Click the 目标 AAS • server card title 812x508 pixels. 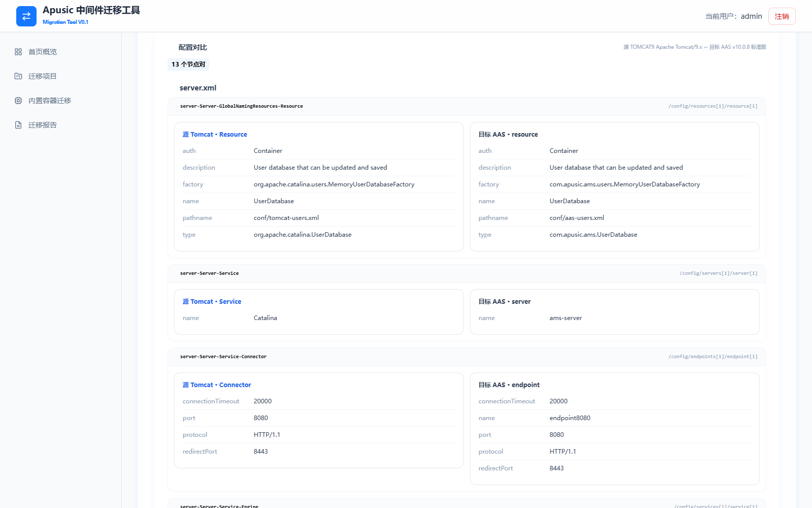click(504, 302)
